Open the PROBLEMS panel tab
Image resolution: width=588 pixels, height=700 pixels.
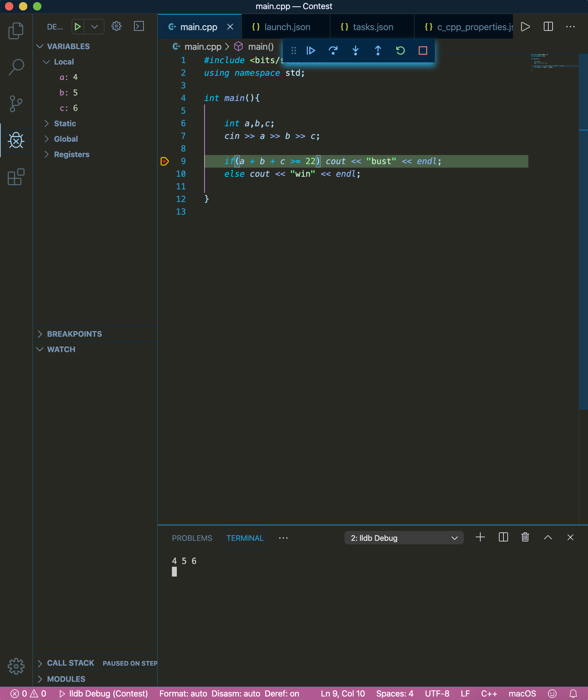[192, 538]
